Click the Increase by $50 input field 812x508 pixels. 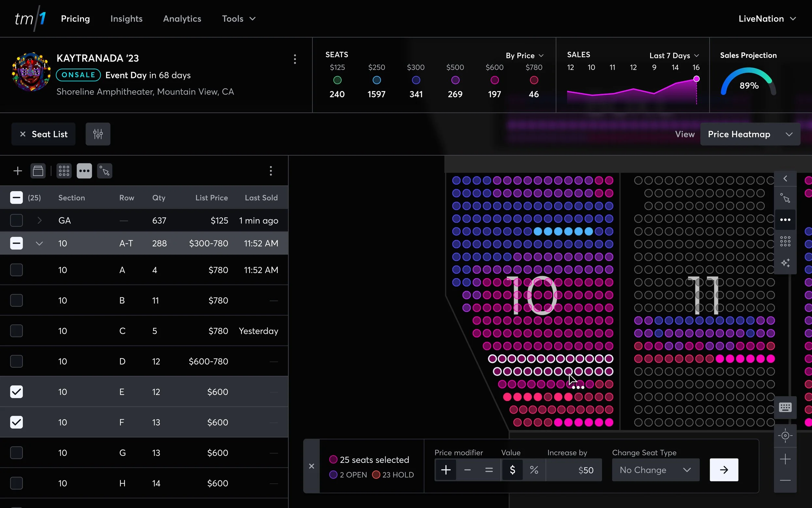click(x=574, y=470)
